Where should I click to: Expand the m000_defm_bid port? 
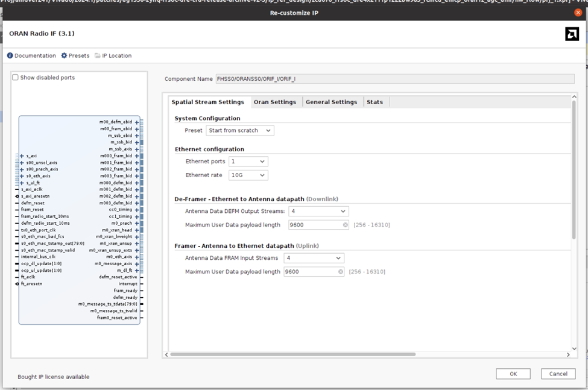[137, 183]
